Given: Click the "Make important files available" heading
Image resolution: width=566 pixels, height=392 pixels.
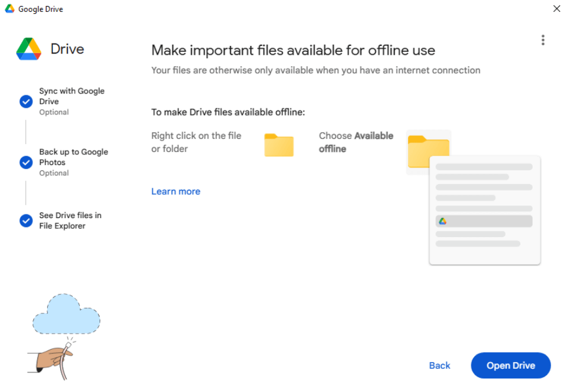Looking at the screenshot, I should 293,50.
